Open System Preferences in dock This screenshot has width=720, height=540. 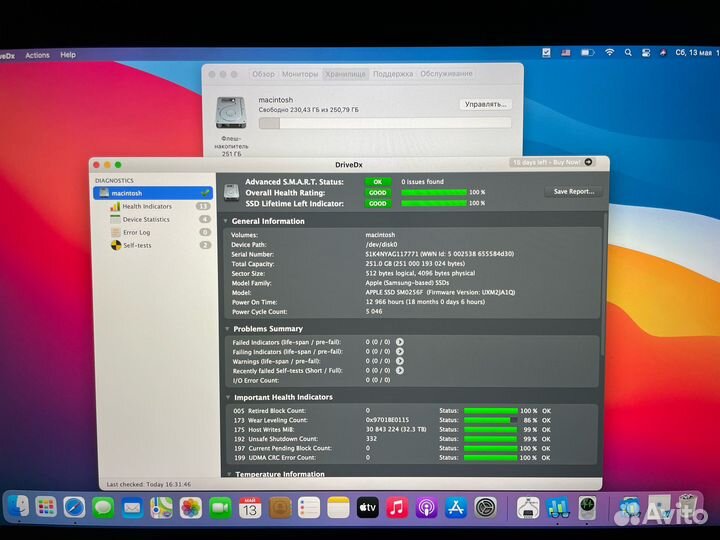[485, 508]
